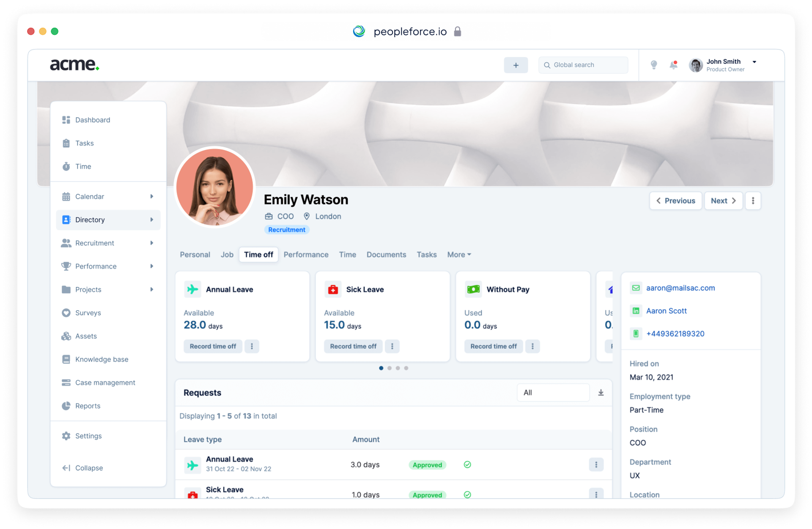The height and width of the screenshot is (529, 812).
Task: Select the Time off tab
Action: [x=258, y=254]
